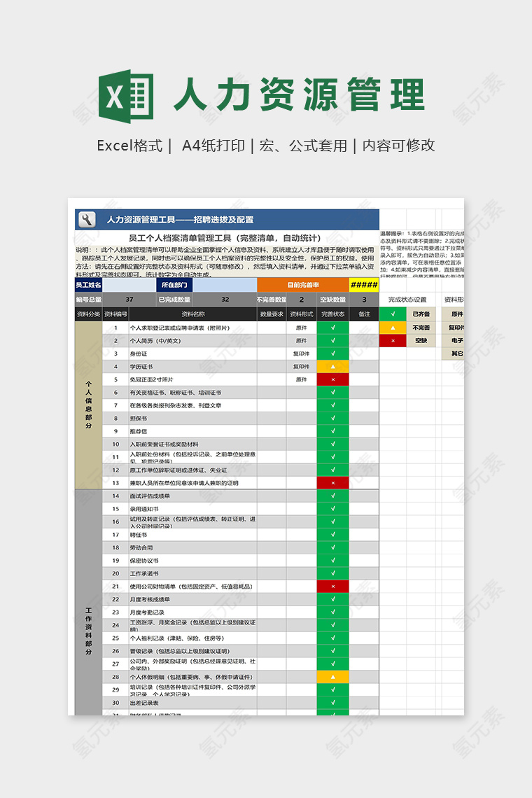Open 资料形式 cell for 个人求职登记表 row
The height and width of the screenshot is (798, 532).
pyautogui.click(x=301, y=328)
